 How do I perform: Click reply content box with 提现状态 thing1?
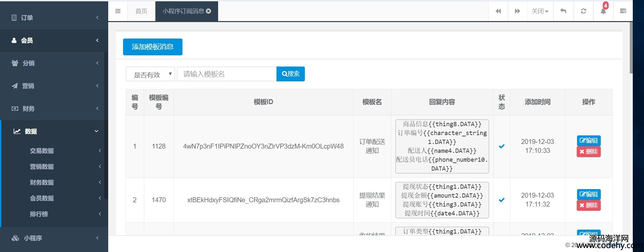click(x=442, y=200)
